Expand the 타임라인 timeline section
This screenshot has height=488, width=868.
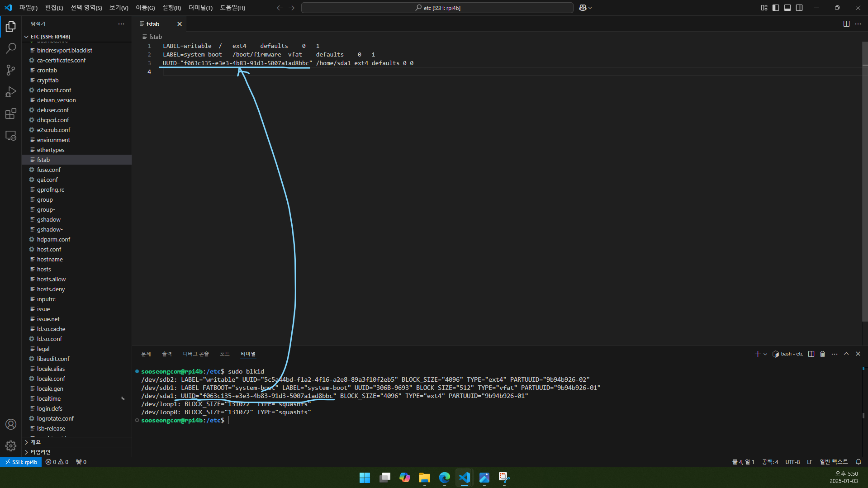(x=77, y=452)
